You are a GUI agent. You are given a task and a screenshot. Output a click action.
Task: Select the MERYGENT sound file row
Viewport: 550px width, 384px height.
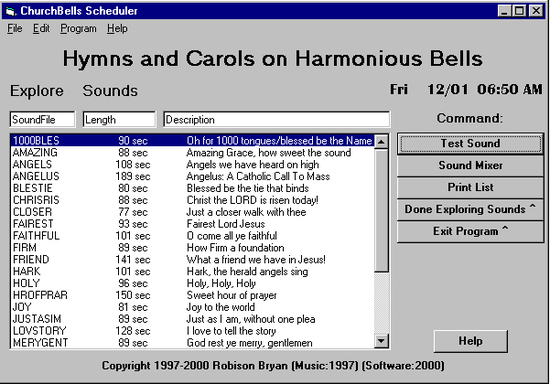coord(192,343)
